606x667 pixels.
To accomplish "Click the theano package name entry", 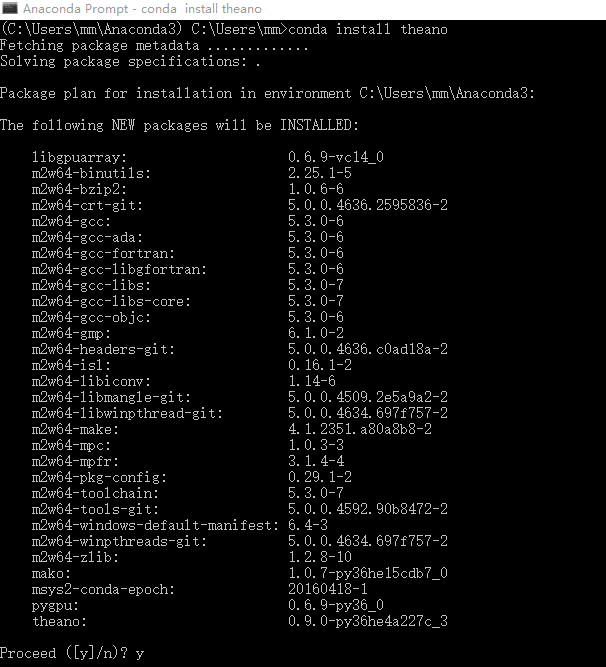I will (x=59, y=621).
